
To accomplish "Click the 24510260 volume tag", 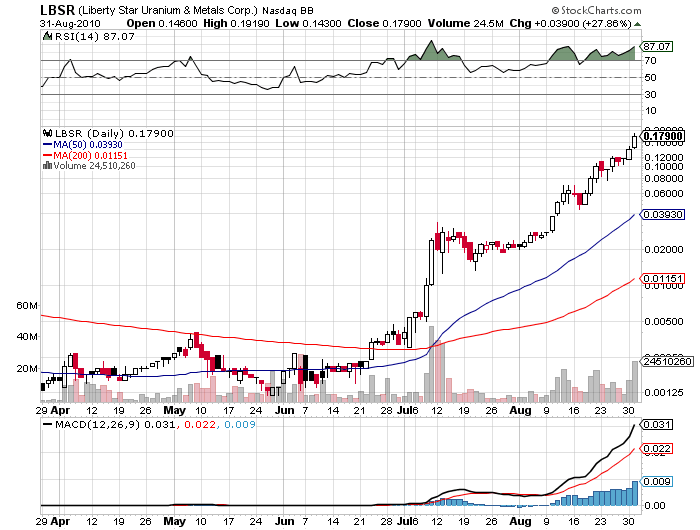I will coord(667,361).
